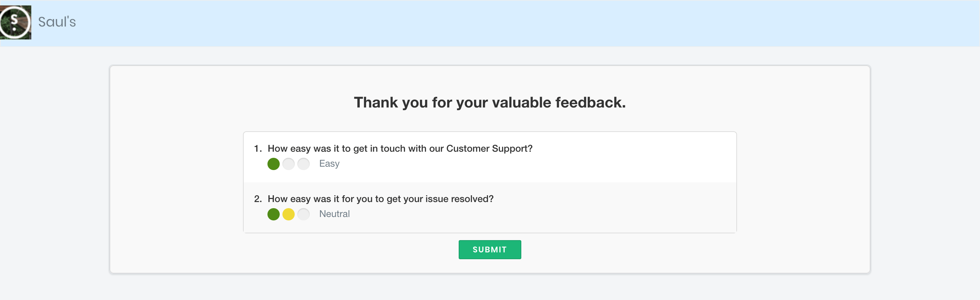Click the Customer Support question text
This screenshot has width=980, height=300.
(x=400, y=148)
